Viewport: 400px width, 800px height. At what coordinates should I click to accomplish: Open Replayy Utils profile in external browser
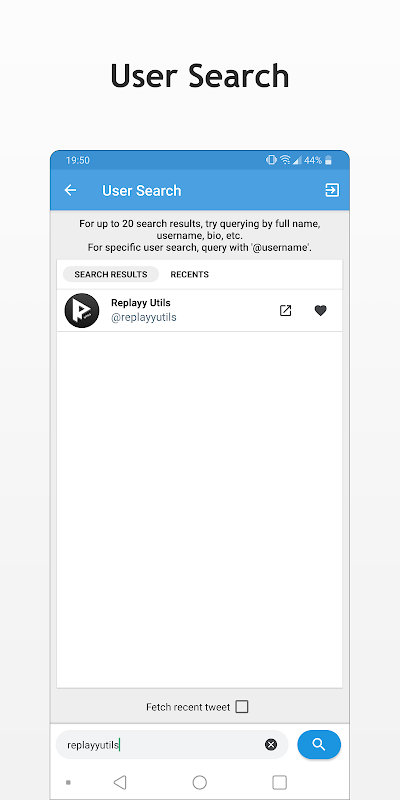[286, 310]
